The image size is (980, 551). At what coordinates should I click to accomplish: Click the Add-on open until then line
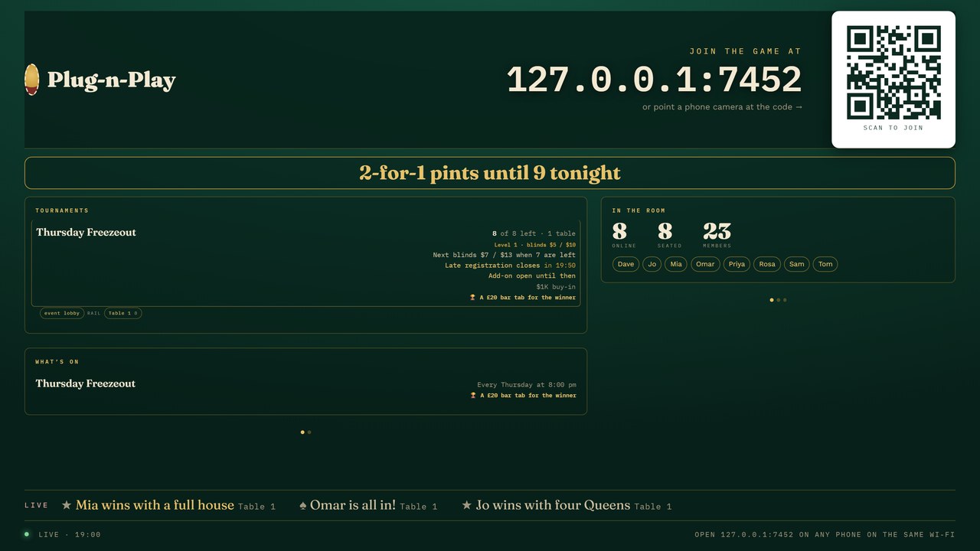532,276
